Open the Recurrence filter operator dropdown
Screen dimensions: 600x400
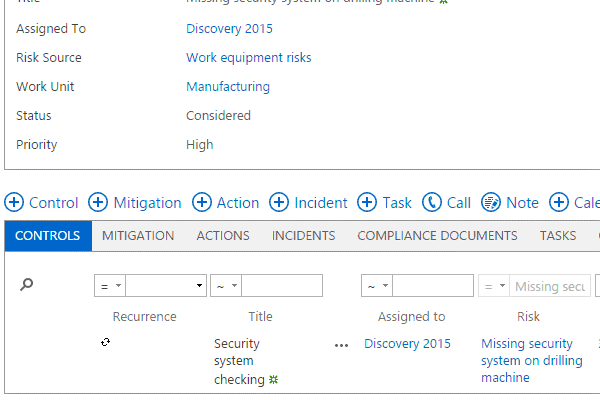click(110, 286)
